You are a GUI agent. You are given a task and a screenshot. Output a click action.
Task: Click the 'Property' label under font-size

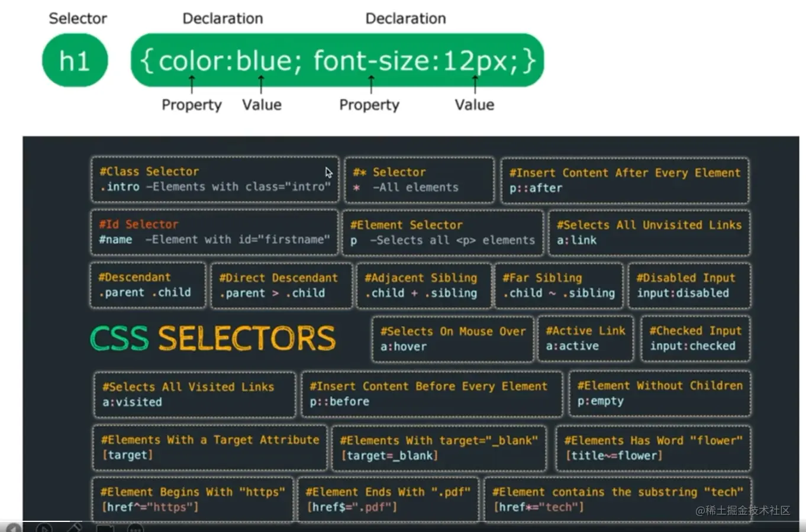click(369, 105)
